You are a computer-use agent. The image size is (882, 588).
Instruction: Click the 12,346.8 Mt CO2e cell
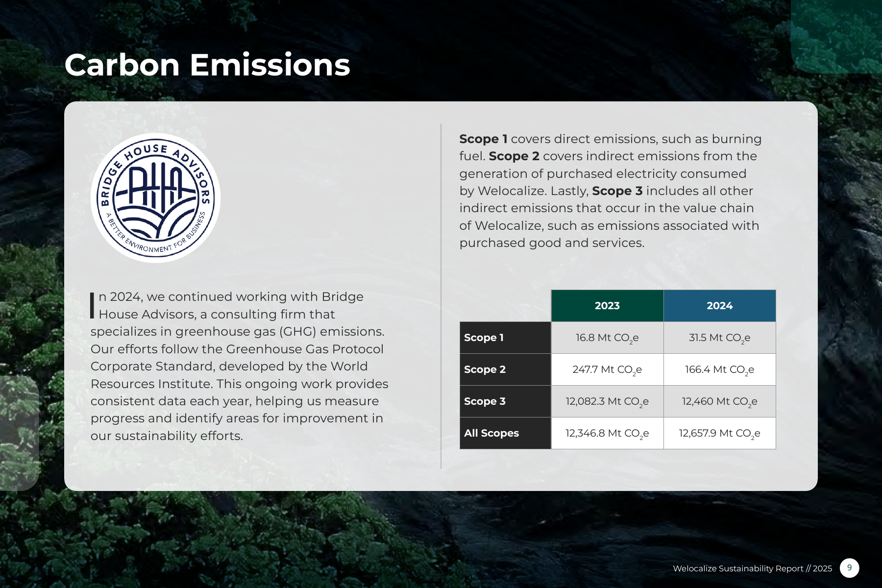pos(607,433)
